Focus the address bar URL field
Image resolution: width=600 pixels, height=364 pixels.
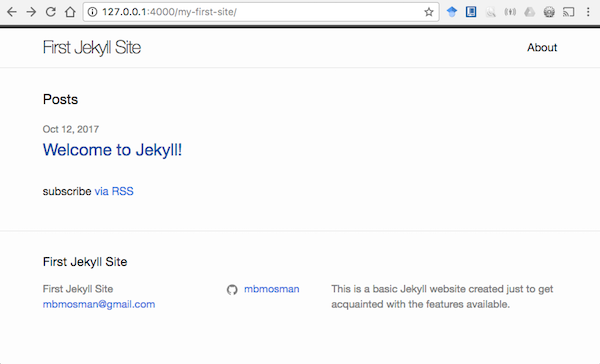coord(260,12)
